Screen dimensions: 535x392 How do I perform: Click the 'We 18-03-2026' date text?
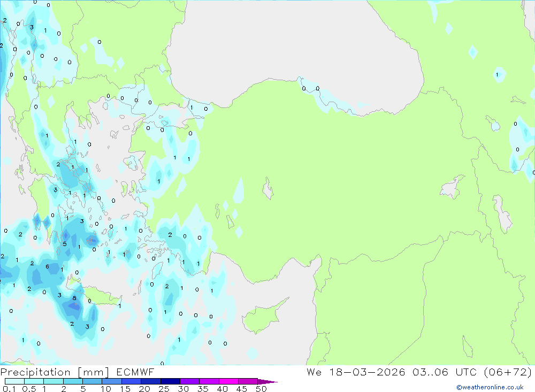click(356, 372)
